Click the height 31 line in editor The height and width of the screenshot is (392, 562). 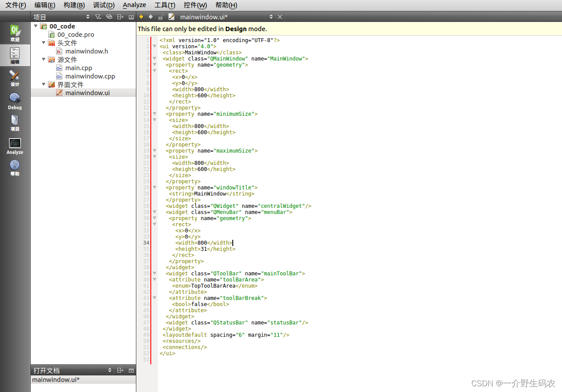coord(205,249)
